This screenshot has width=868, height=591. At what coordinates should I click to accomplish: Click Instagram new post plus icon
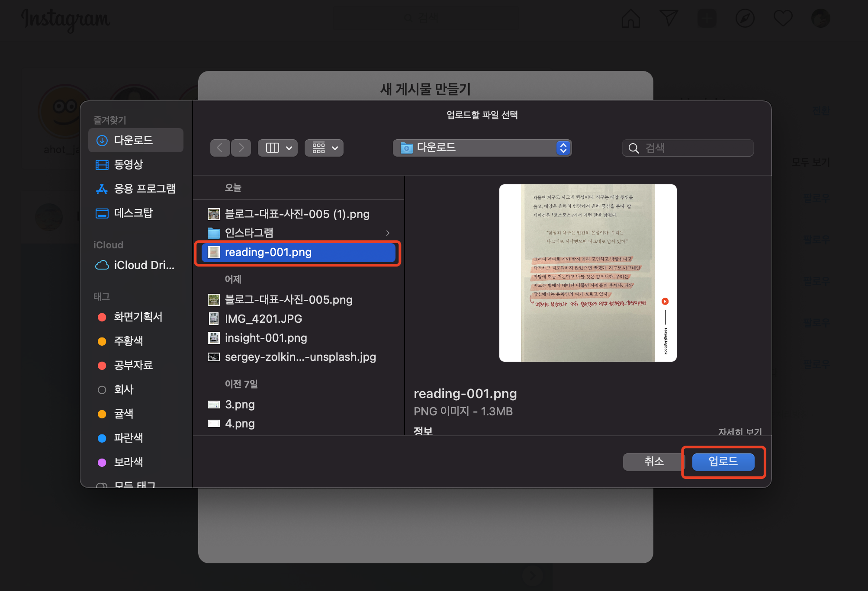coord(707,18)
